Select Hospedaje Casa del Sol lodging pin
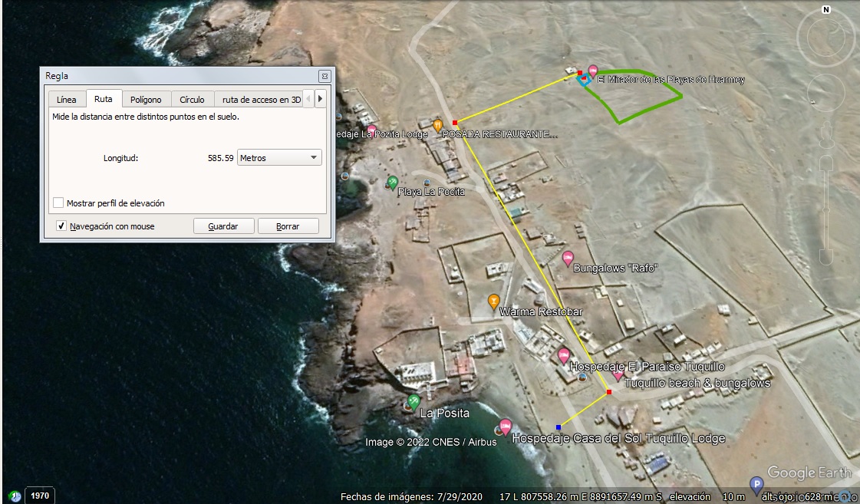Viewport: 860px width, 504px height. [x=505, y=426]
